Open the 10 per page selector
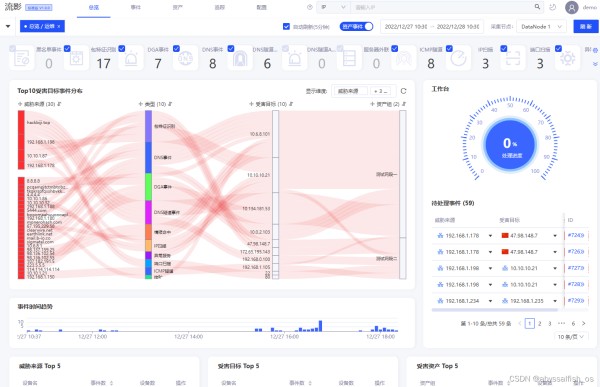Image resolution: width=600 pixels, height=387 pixels. pos(571,337)
